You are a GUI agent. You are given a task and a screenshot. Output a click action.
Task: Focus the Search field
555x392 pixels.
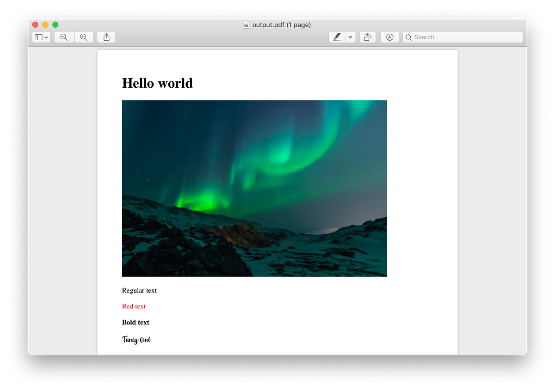pyautogui.click(x=462, y=37)
